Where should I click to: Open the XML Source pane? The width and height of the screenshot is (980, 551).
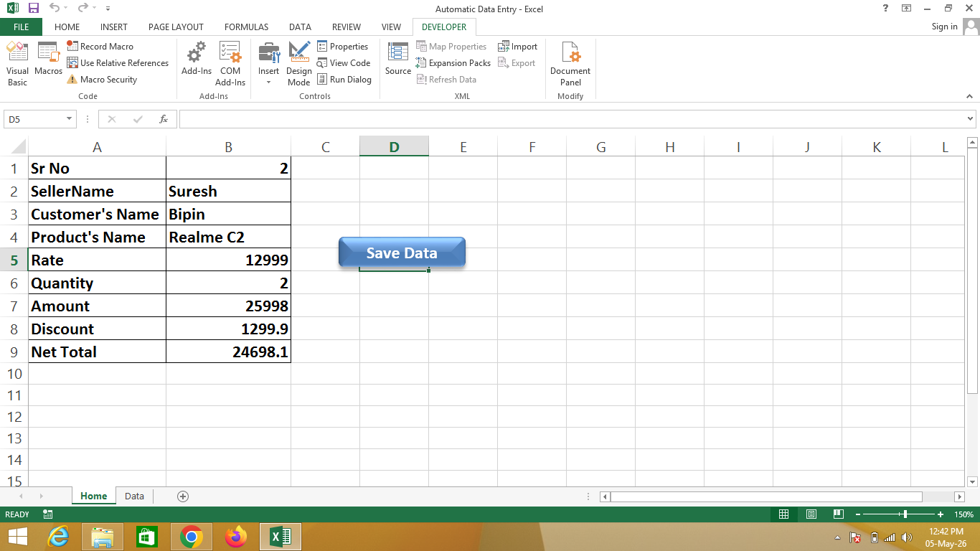398,59
